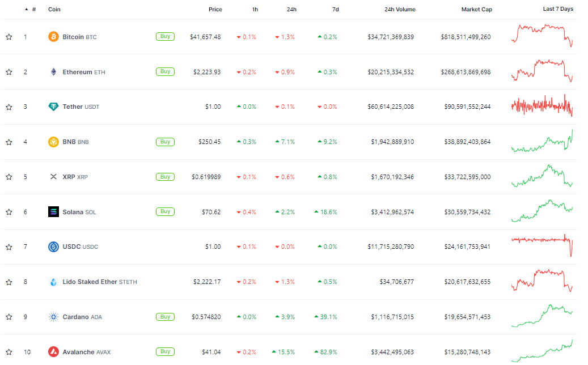Click the Bitcoin orange coin icon
Screen dimensions: 588x365
pyautogui.click(x=53, y=37)
